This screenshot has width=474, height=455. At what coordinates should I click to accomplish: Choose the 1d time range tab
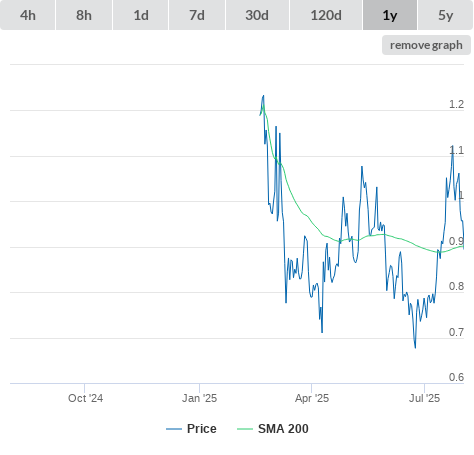click(x=141, y=15)
